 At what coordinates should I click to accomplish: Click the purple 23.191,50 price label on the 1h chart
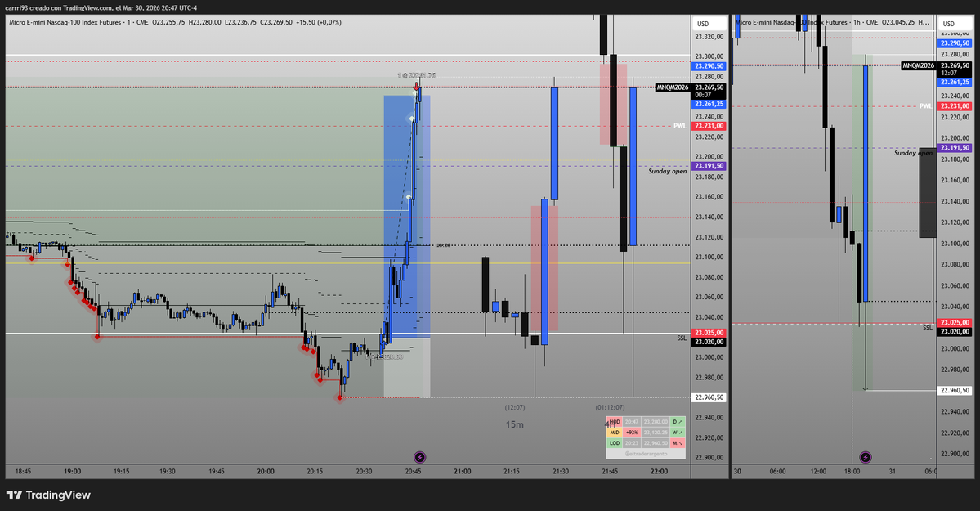955,148
